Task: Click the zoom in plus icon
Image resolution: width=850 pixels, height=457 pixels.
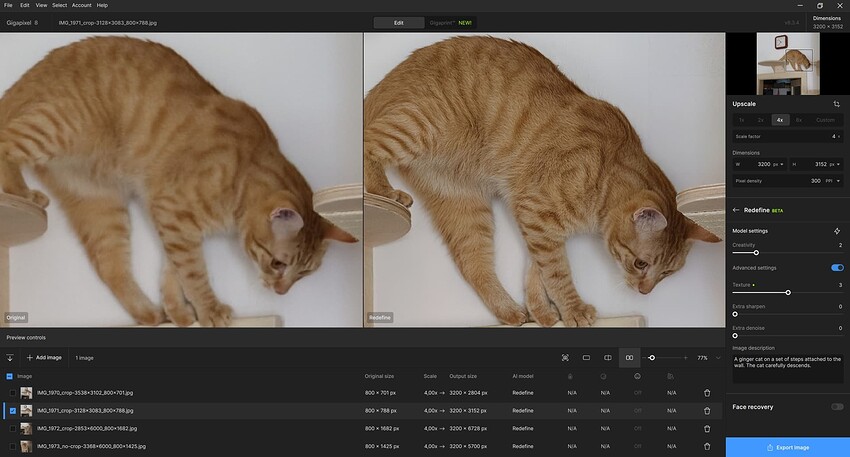Action: pos(685,358)
